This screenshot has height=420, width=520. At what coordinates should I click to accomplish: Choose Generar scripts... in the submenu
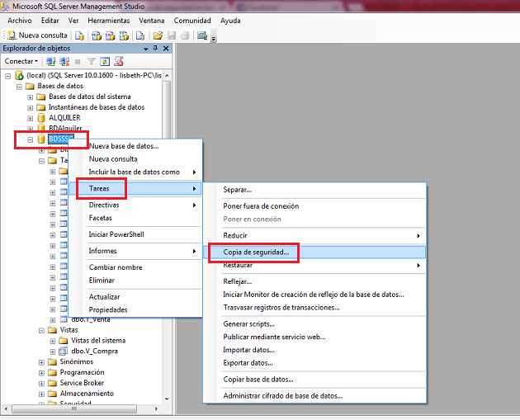[248, 324]
